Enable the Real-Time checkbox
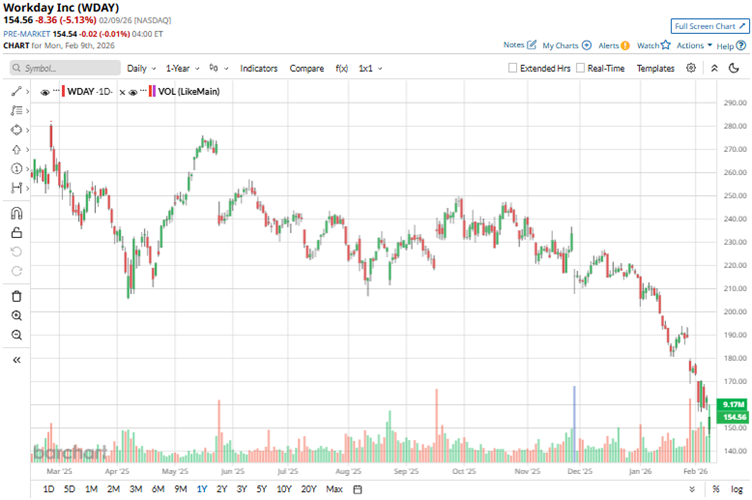 tap(580, 68)
